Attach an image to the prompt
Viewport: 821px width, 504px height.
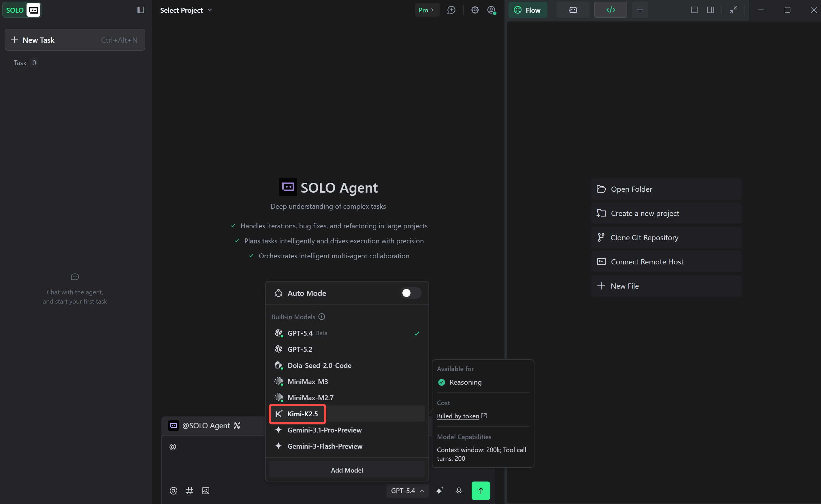tap(206, 491)
